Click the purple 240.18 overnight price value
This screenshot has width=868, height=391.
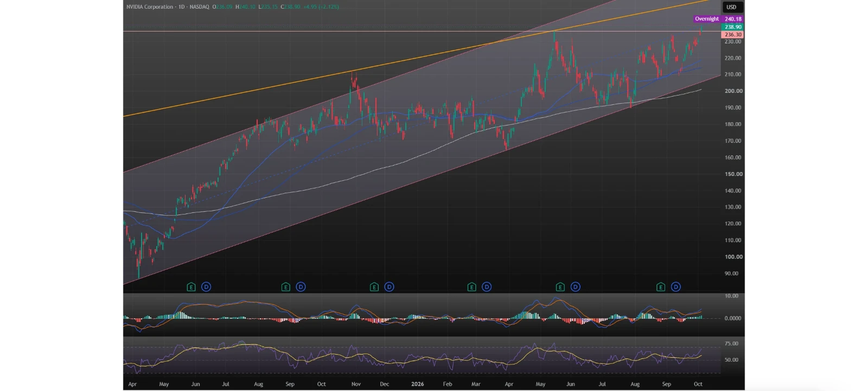(x=733, y=19)
